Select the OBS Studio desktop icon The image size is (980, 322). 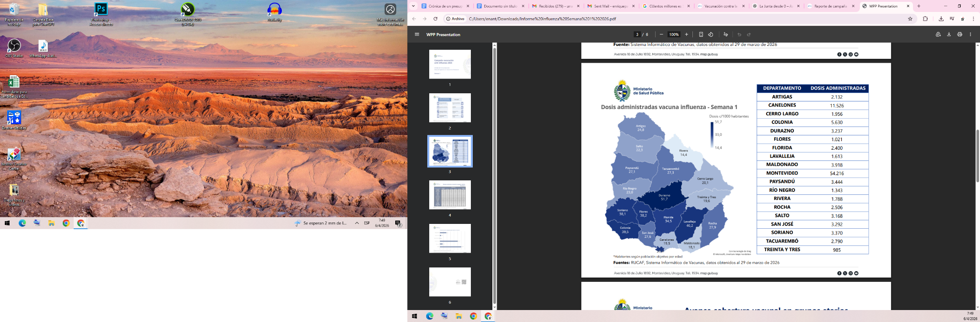[x=14, y=48]
